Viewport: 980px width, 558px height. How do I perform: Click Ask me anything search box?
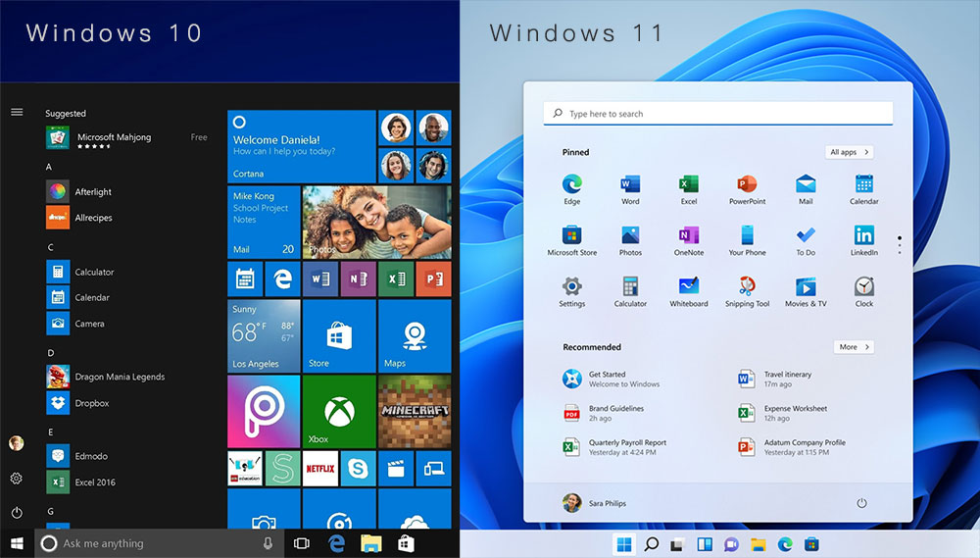click(x=159, y=543)
